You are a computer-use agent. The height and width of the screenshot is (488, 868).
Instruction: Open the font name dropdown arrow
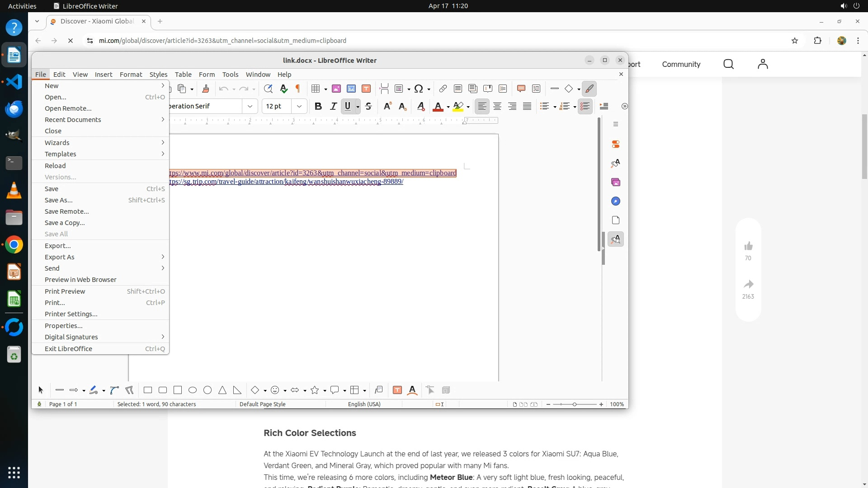click(x=250, y=106)
